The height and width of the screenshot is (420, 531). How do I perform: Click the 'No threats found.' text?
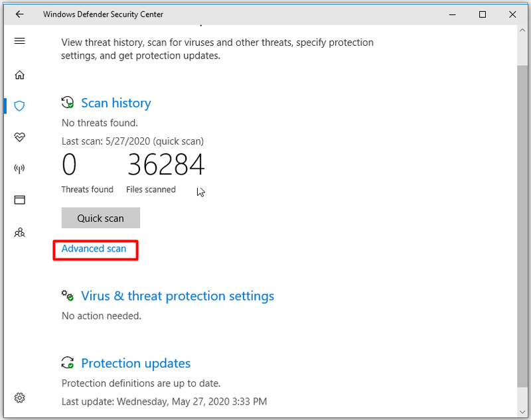coord(100,123)
